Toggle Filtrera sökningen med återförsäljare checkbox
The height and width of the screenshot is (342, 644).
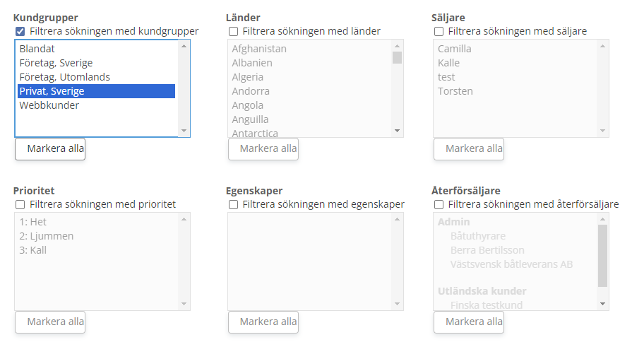439,204
